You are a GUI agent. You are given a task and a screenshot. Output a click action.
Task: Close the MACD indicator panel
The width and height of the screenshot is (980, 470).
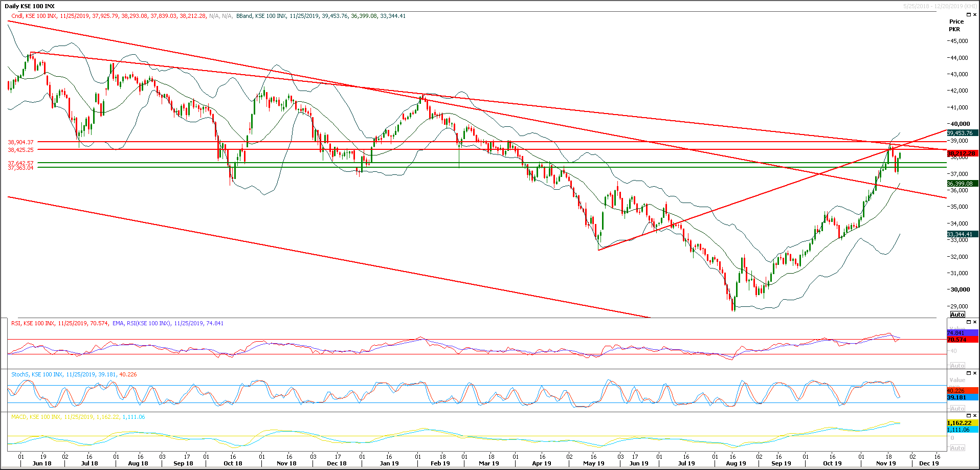(x=975, y=416)
